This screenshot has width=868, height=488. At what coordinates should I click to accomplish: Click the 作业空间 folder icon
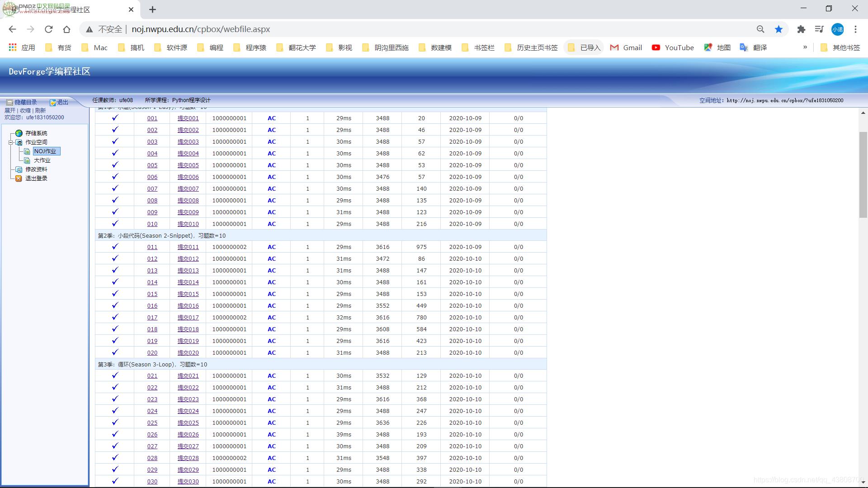click(x=19, y=142)
